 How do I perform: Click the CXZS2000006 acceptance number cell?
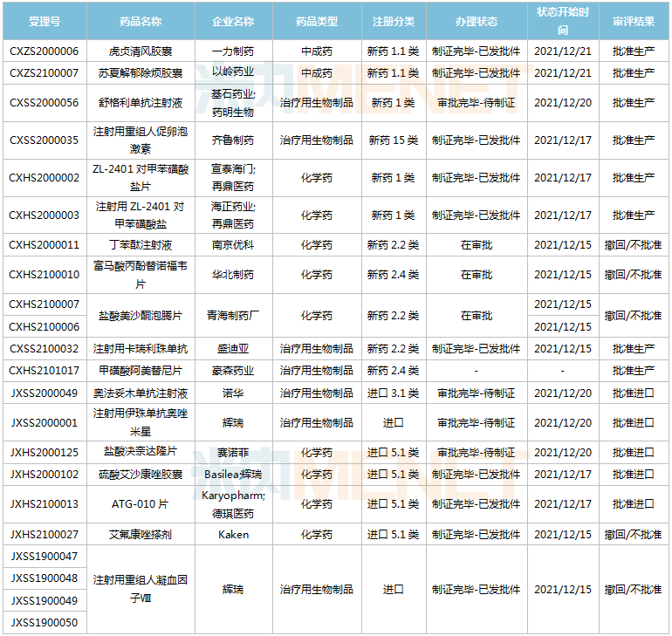(x=44, y=51)
